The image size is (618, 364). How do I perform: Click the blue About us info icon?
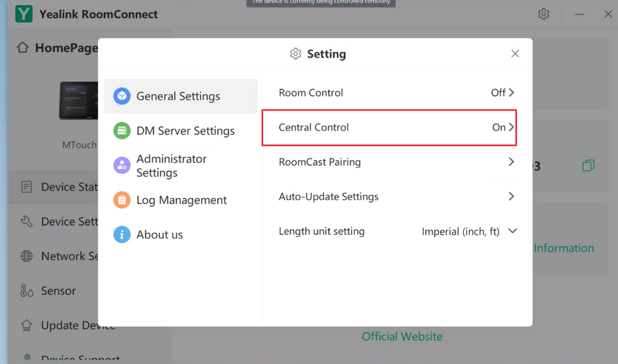tap(122, 235)
